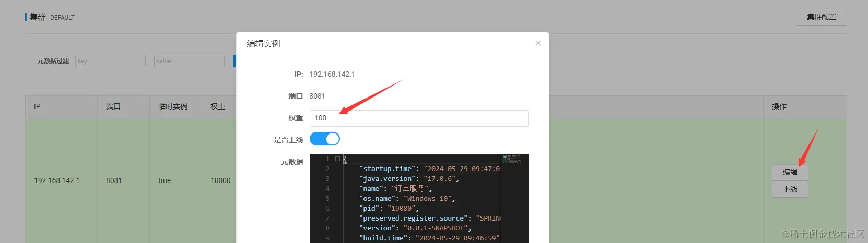This screenshot has width=868, height=243.
Task: Click the IP value 192.168.142.1 in dialog
Action: 332,74
